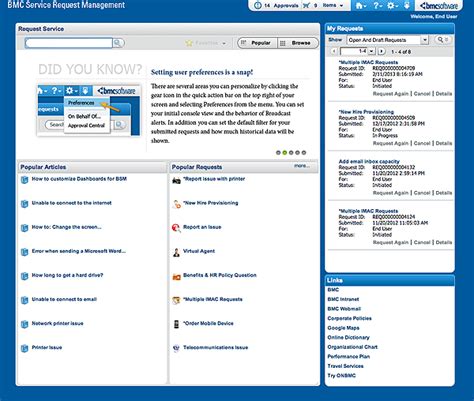The image size is (474, 401).
Task: Open the Items cart dropdown arrow
Action: pyautogui.click(x=341, y=6)
